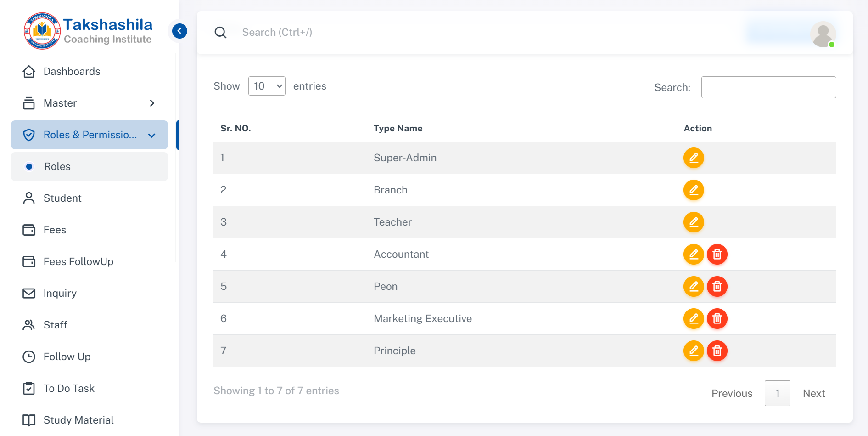Edit the Principle role

[x=694, y=351]
